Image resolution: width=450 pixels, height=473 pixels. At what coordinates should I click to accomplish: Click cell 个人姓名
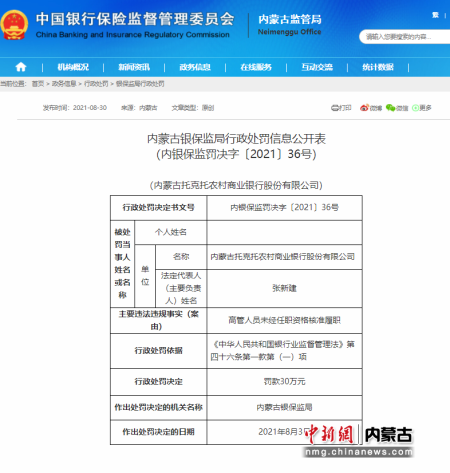click(171, 232)
